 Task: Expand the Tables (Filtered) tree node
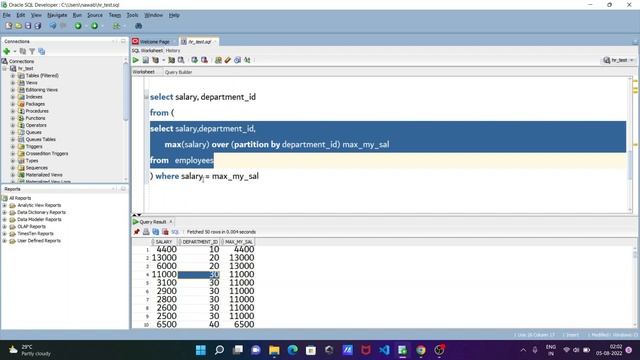coord(13,76)
